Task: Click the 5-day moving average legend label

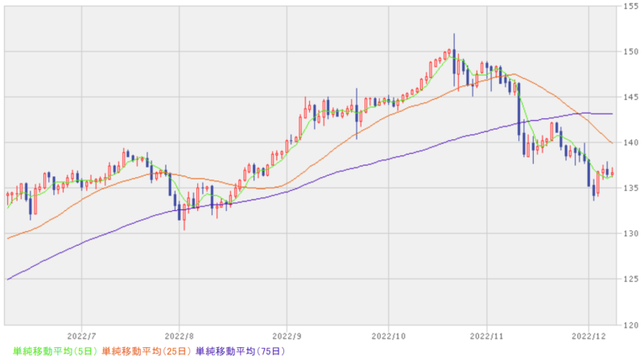Action: pos(55,351)
